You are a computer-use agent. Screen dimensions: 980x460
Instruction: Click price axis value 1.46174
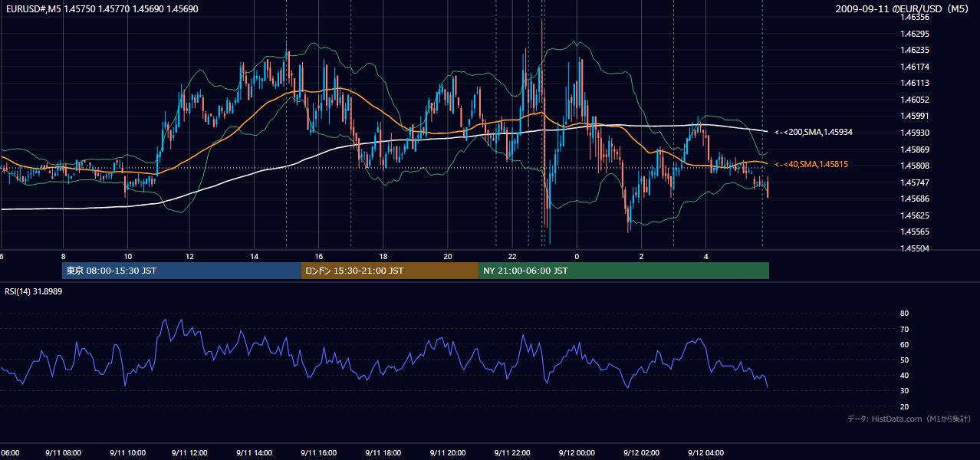[915, 67]
